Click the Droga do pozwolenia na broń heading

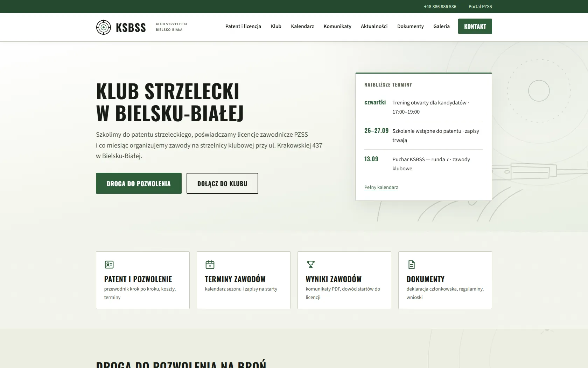coord(181,364)
